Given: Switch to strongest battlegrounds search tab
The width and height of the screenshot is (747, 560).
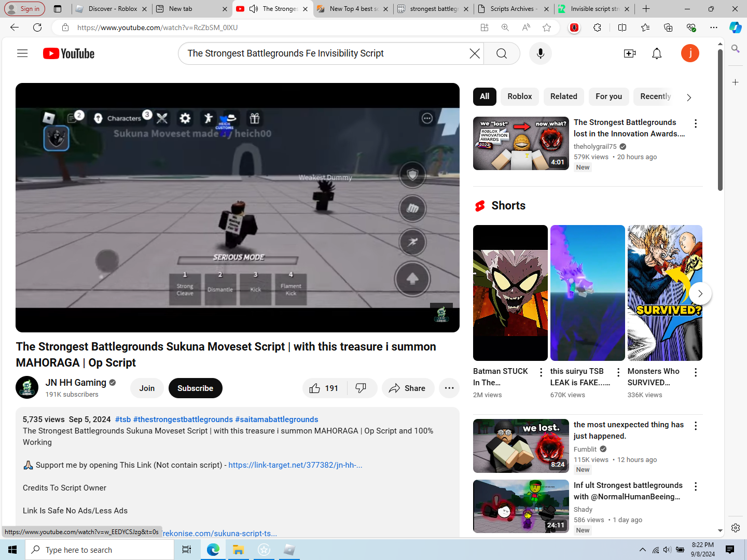Looking at the screenshot, I should [433, 9].
